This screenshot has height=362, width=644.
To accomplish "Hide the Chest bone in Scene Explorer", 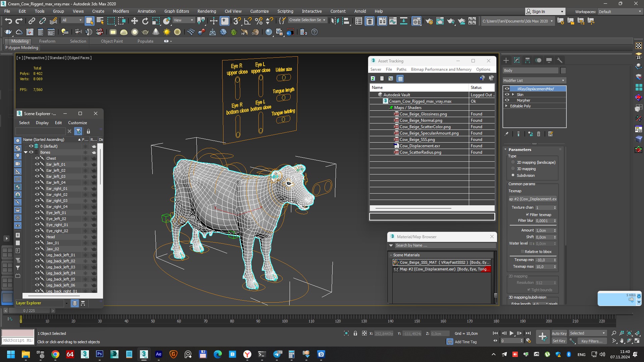I will click(37, 158).
